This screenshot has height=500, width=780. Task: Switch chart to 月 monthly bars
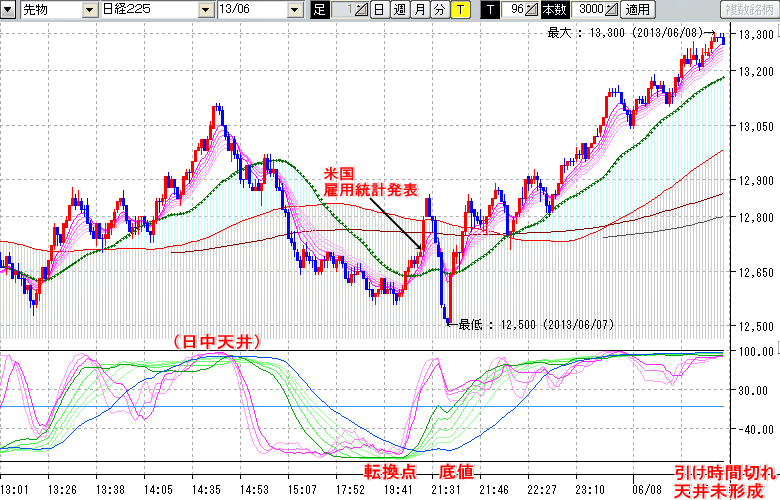(419, 10)
